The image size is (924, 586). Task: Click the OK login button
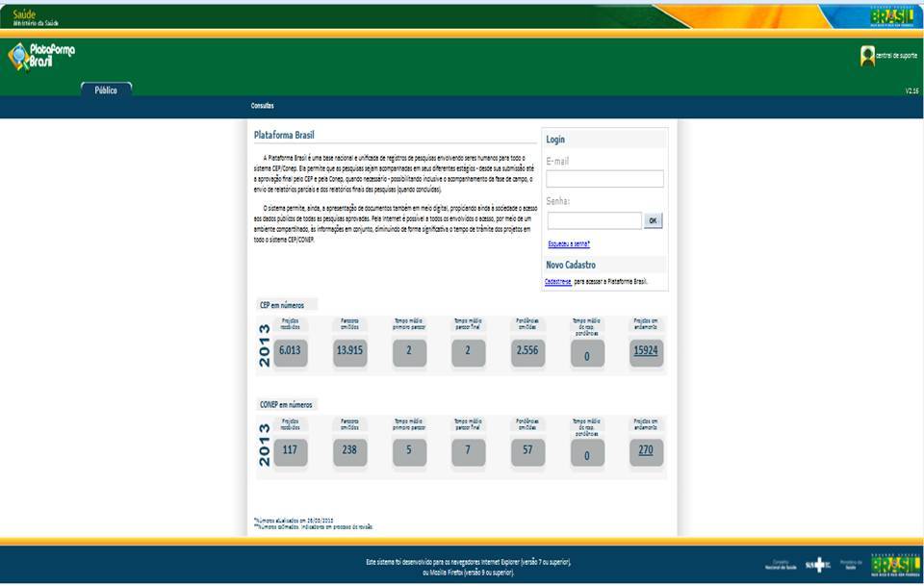pos(653,221)
